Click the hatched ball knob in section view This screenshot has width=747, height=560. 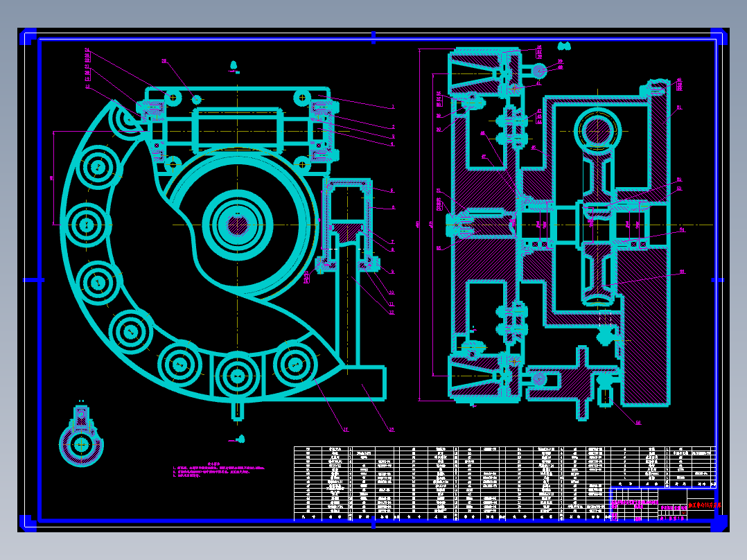[539, 71]
